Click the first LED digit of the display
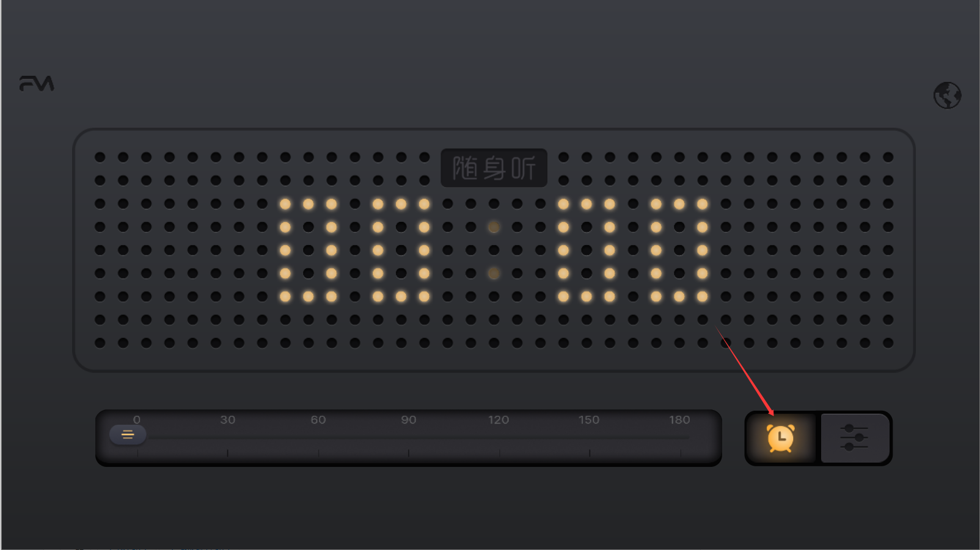980x550 pixels. pos(308,250)
